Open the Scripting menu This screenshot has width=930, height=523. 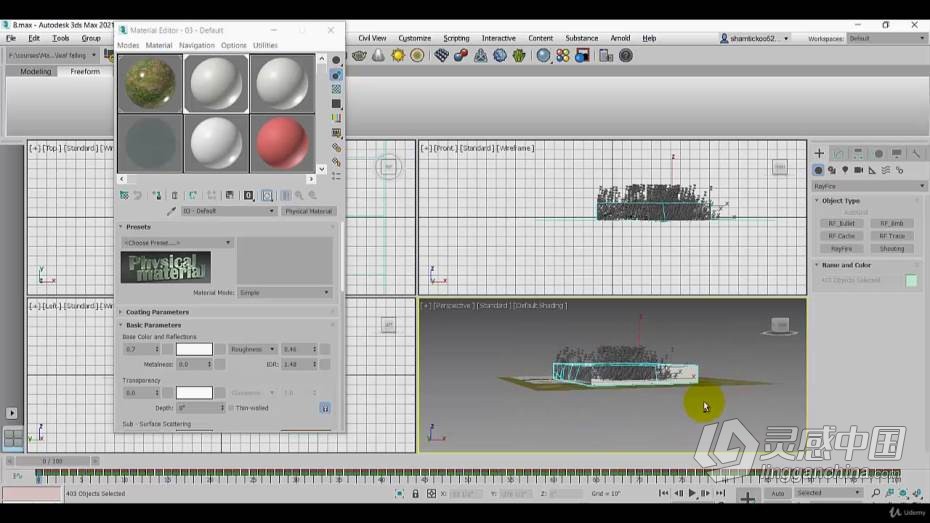pyautogui.click(x=456, y=38)
